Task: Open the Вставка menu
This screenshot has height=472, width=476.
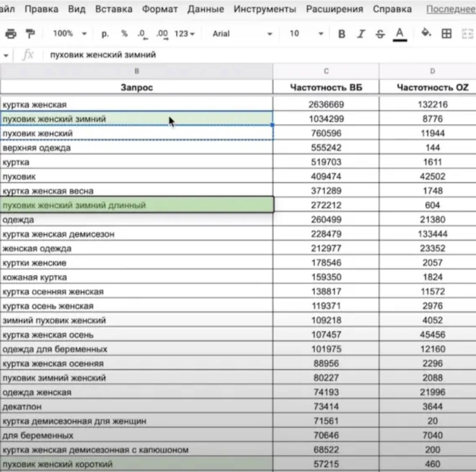Action: (114, 9)
